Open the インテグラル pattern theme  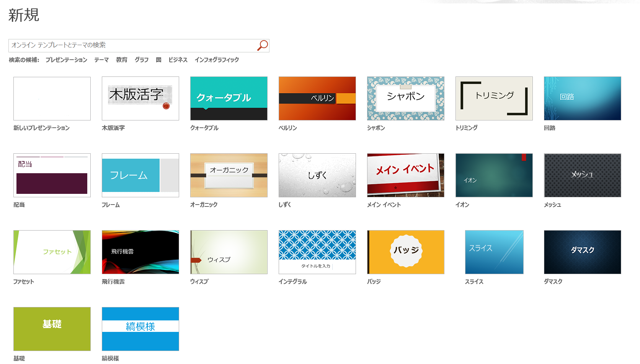[317, 252]
